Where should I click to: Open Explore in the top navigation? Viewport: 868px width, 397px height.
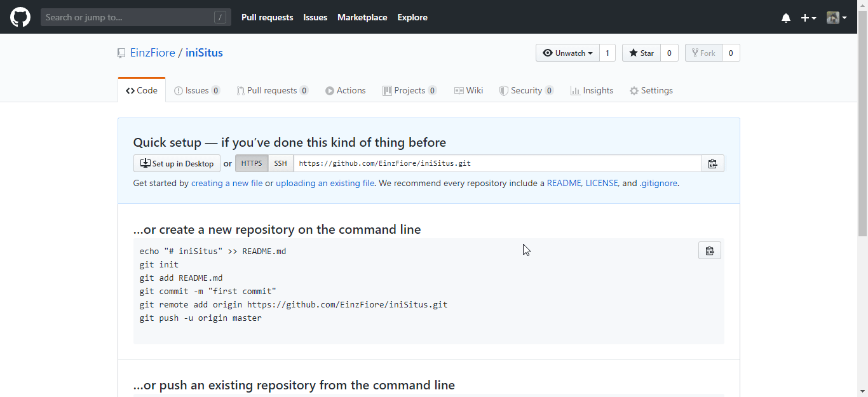[412, 17]
